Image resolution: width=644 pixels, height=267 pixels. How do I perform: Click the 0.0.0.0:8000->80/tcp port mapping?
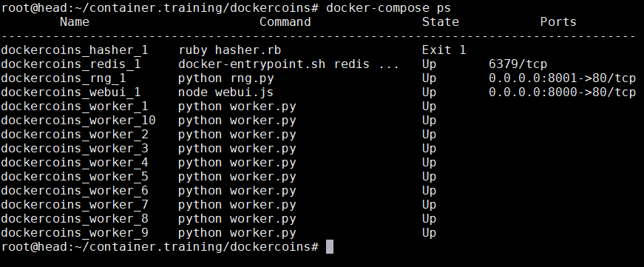pyautogui.click(x=562, y=92)
